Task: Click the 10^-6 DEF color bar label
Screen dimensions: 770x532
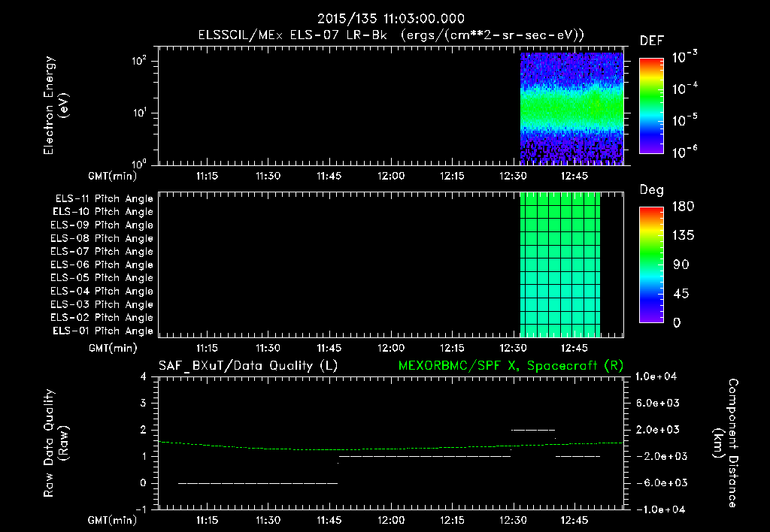Action: click(x=684, y=152)
